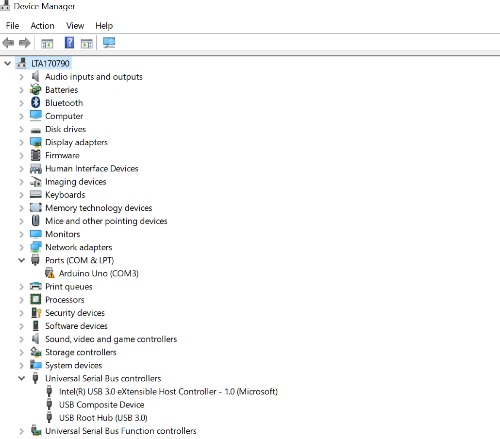Click the Mice and other pointing devices icon
500x439 pixels.
click(35, 221)
